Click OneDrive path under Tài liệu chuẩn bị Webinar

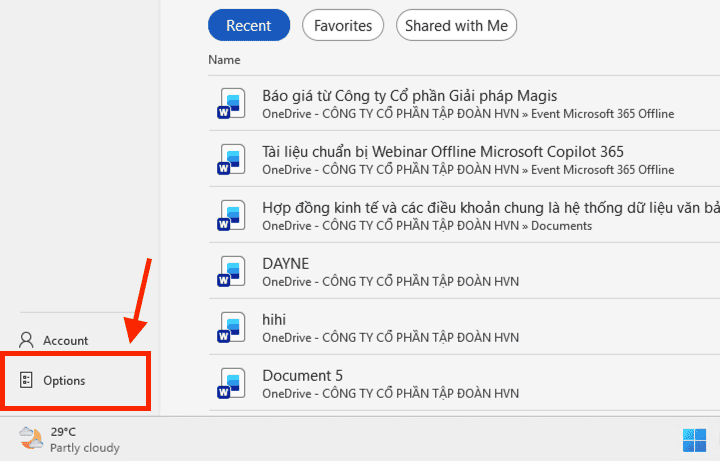(x=468, y=170)
